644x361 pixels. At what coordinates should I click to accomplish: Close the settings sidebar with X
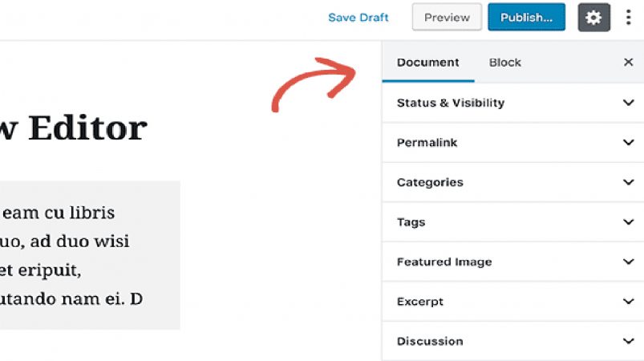(629, 62)
